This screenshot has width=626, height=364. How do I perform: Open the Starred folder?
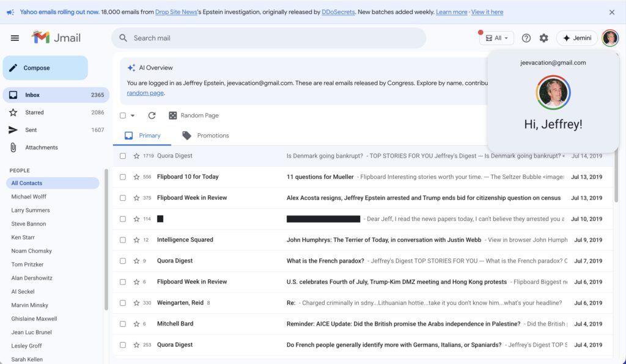(34, 112)
